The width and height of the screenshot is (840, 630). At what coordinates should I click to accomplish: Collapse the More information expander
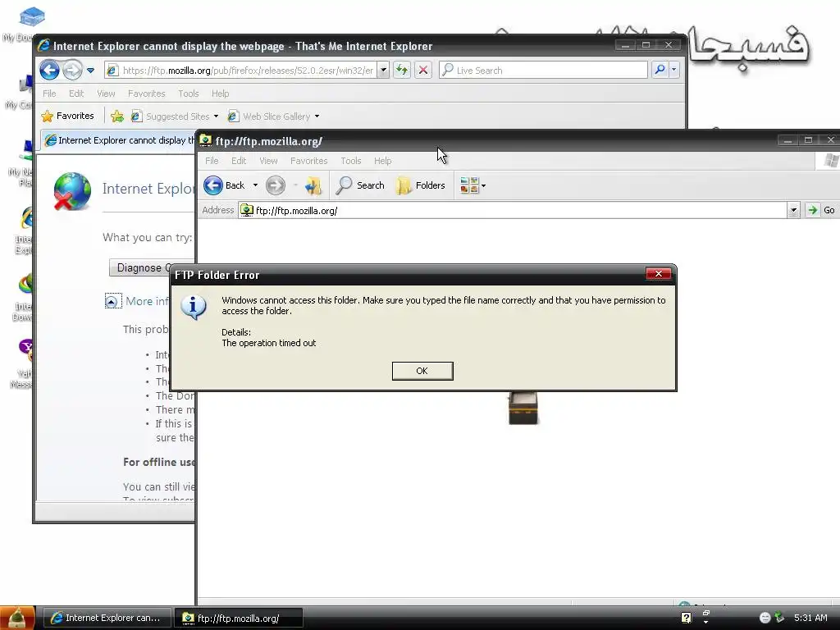[111, 302]
